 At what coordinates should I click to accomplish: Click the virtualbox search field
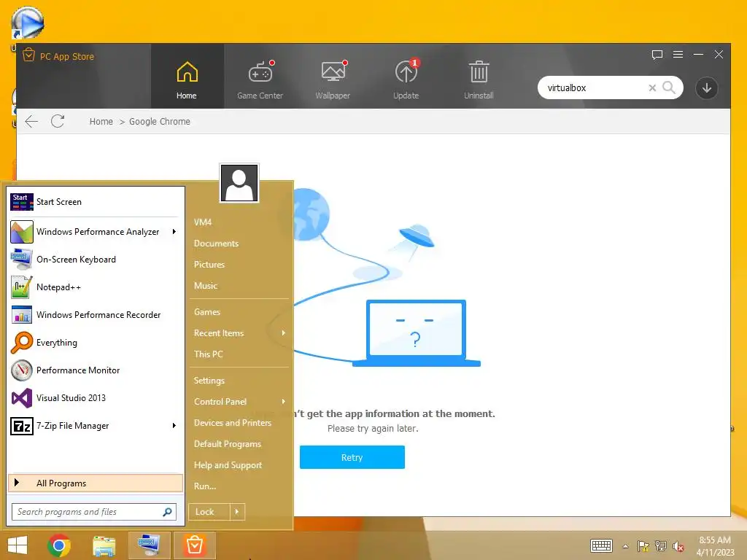[x=595, y=87]
